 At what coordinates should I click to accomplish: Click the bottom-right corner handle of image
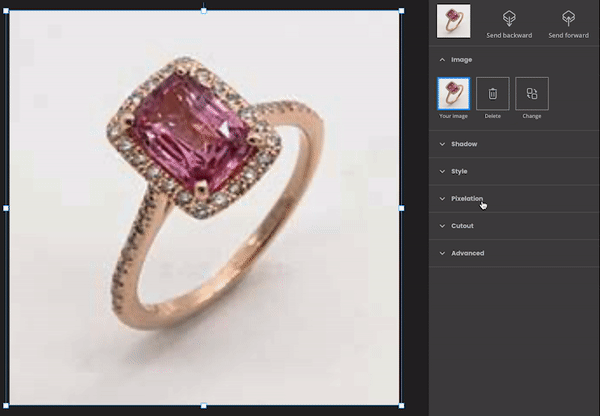point(402,406)
